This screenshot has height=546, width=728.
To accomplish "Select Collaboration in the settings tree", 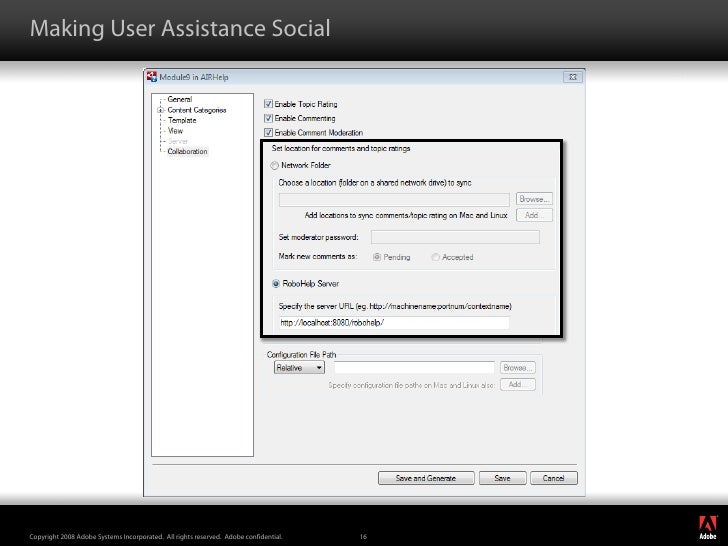I will 188,151.
